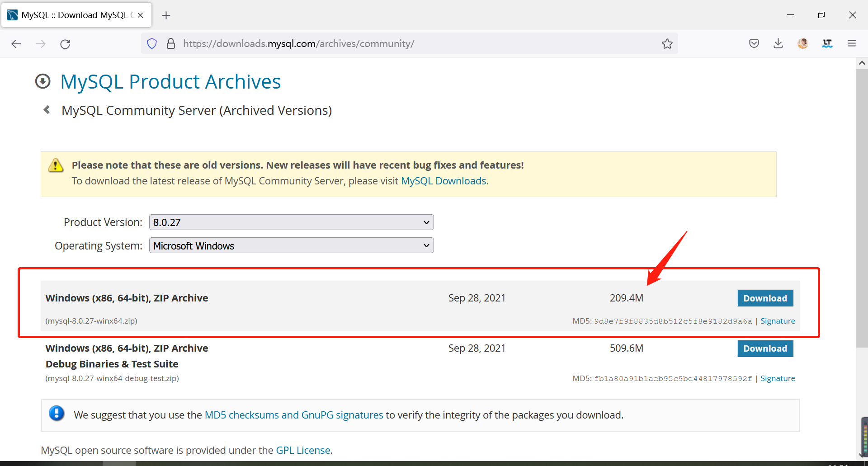The width and height of the screenshot is (868, 466).
Task: Download the 509.6M Debug Binaries ZIP
Action: coord(765,348)
